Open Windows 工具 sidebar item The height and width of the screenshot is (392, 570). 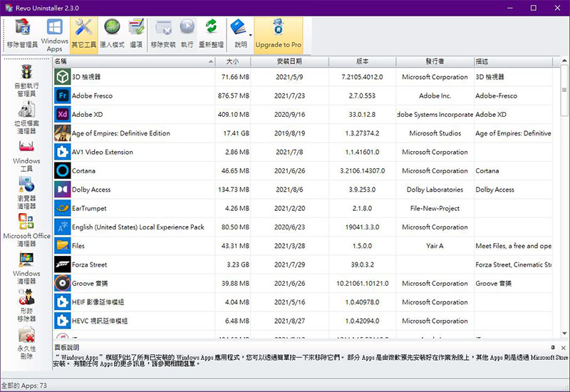[x=26, y=156]
